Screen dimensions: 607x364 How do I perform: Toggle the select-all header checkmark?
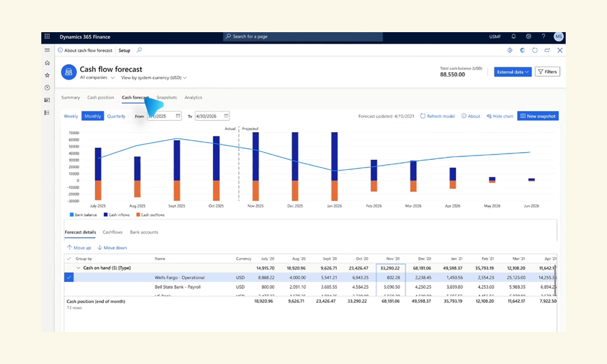(69, 258)
